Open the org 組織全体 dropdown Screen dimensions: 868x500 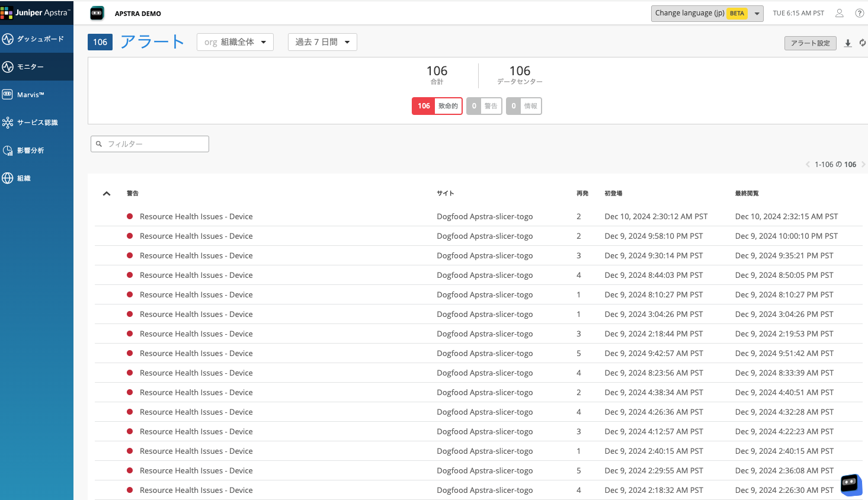(x=235, y=42)
